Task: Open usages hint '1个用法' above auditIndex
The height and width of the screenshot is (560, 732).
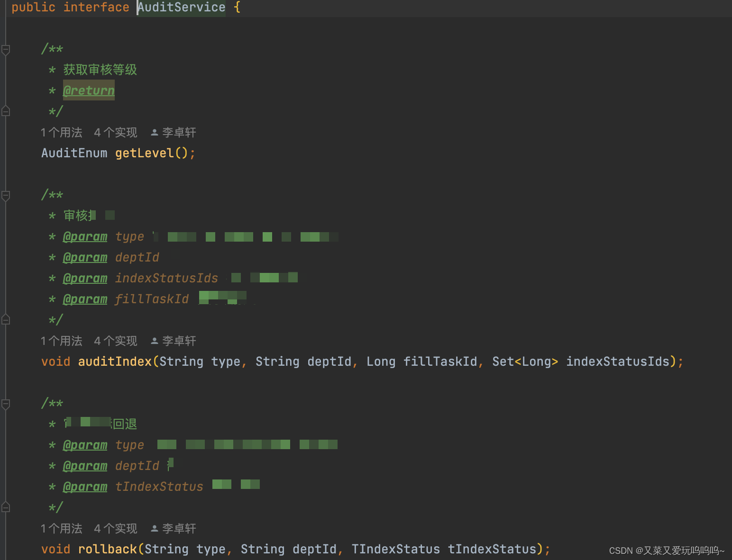Action: [x=62, y=341]
